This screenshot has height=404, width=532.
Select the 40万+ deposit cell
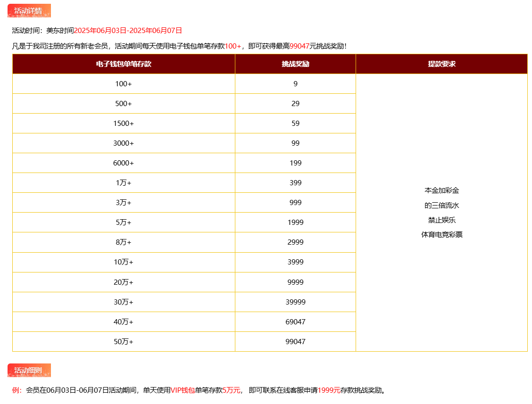[124, 322]
